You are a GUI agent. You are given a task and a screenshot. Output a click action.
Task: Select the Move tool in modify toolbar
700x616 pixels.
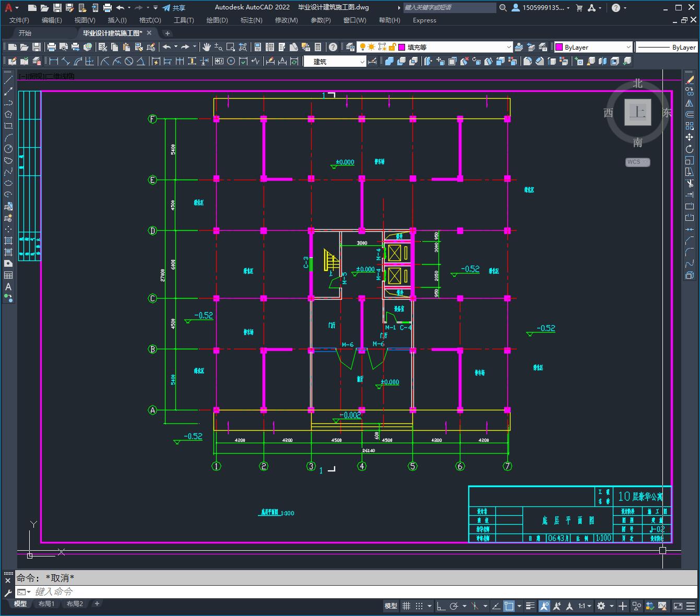tap(690, 137)
